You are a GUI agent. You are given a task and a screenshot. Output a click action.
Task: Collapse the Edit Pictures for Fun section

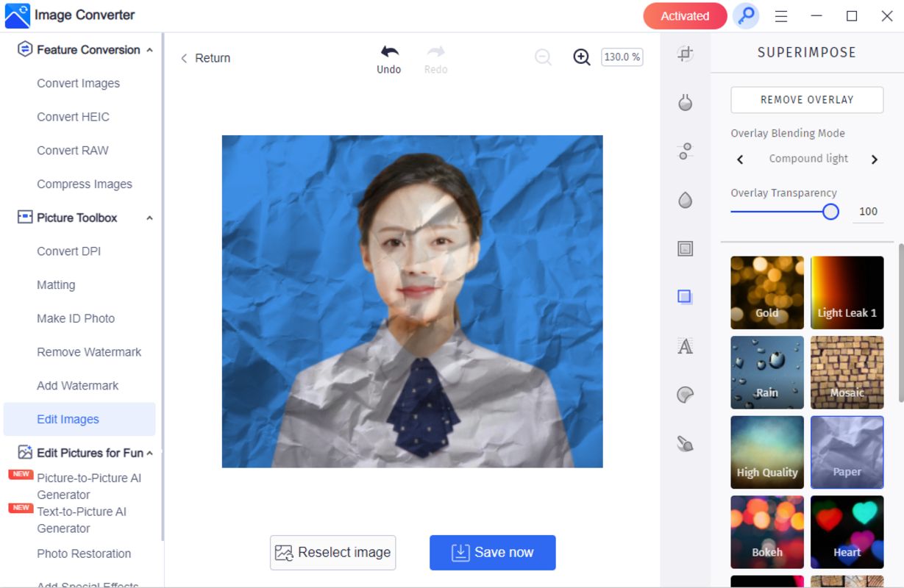(x=150, y=453)
